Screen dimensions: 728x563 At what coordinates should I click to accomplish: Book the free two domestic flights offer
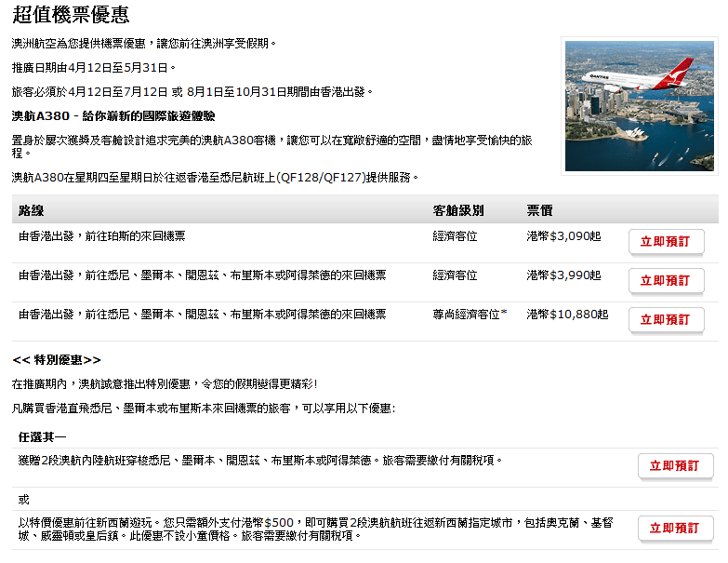coord(675,466)
